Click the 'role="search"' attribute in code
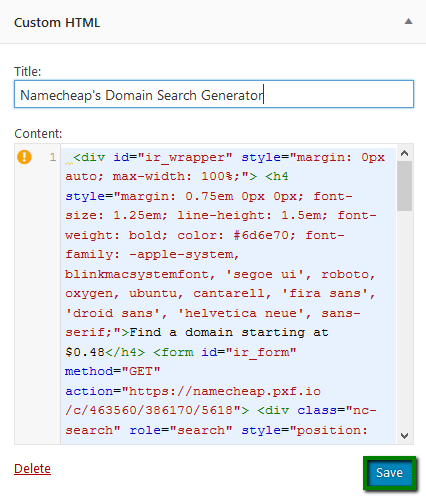 (x=181, y=430)
